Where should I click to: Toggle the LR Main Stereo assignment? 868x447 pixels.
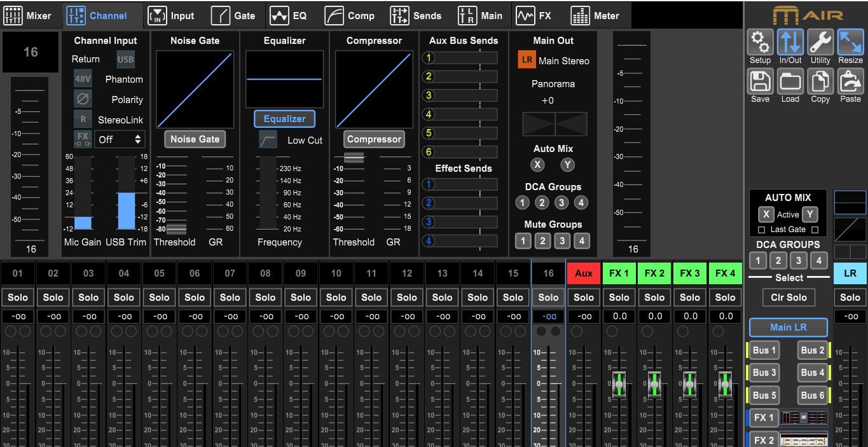(527, 60)
